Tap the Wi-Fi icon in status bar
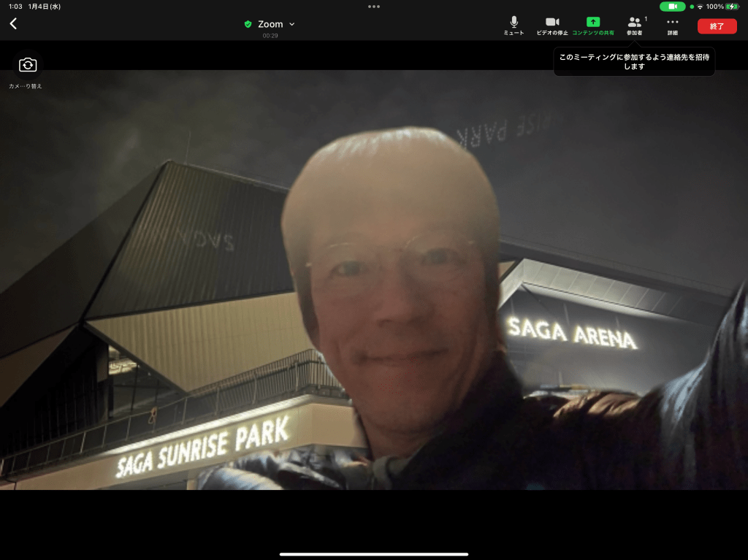The width and height of the screenshot is (748, 560). pos(700,7)
